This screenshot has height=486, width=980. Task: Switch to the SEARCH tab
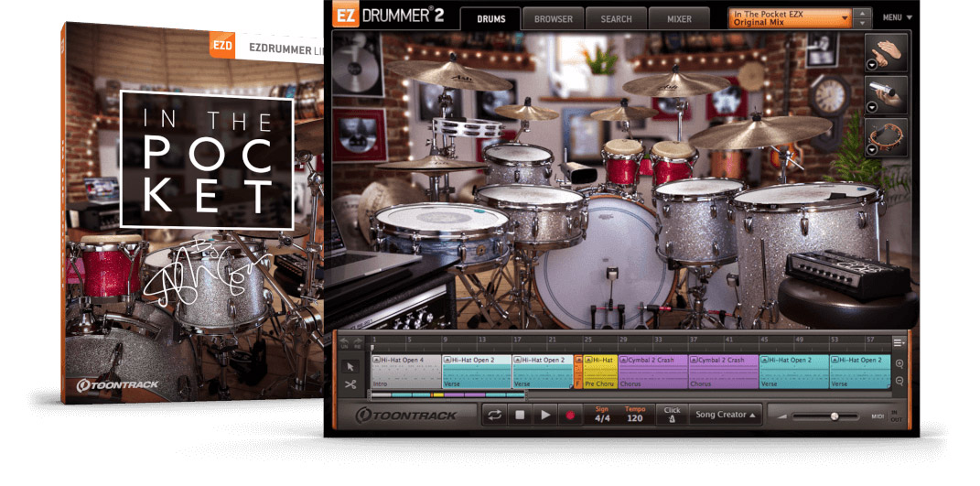click(x=616, y=19)
